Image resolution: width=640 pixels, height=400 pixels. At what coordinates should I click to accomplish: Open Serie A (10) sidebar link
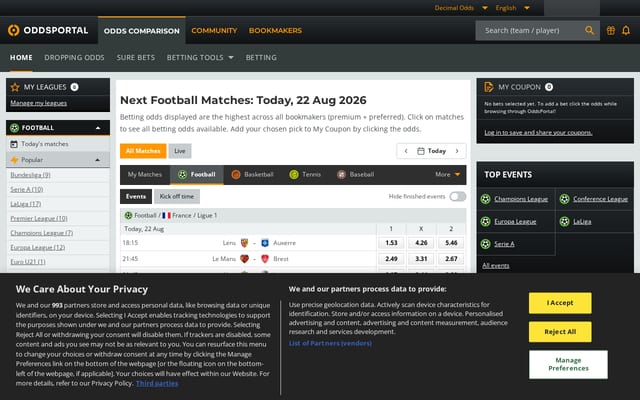pyautogui.click(x=27, y=189)
